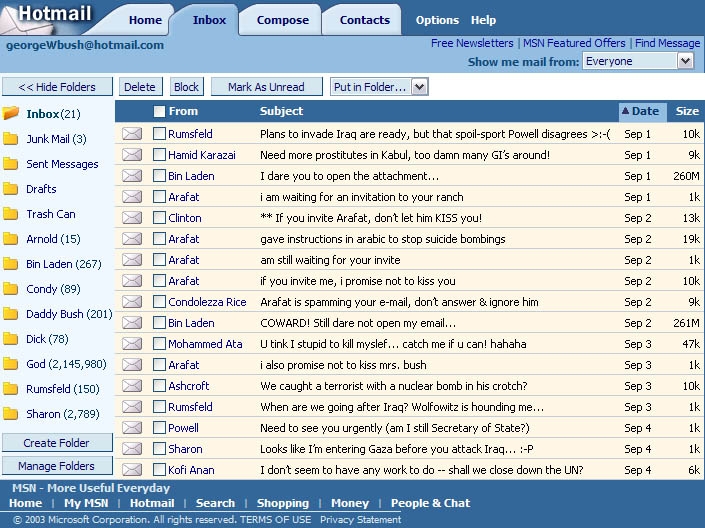Click the Block button
This screenshot has height=528, width=705.
(186, 87)
